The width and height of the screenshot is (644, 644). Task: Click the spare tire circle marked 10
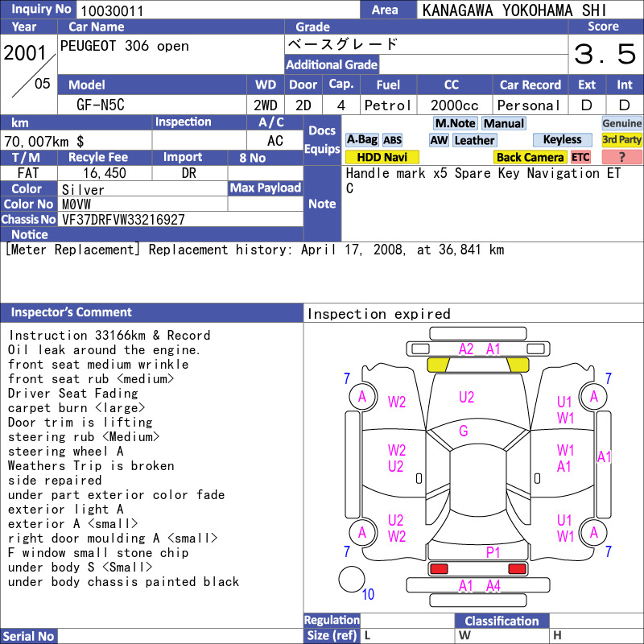pyautogui.click(x=352, y=579)
